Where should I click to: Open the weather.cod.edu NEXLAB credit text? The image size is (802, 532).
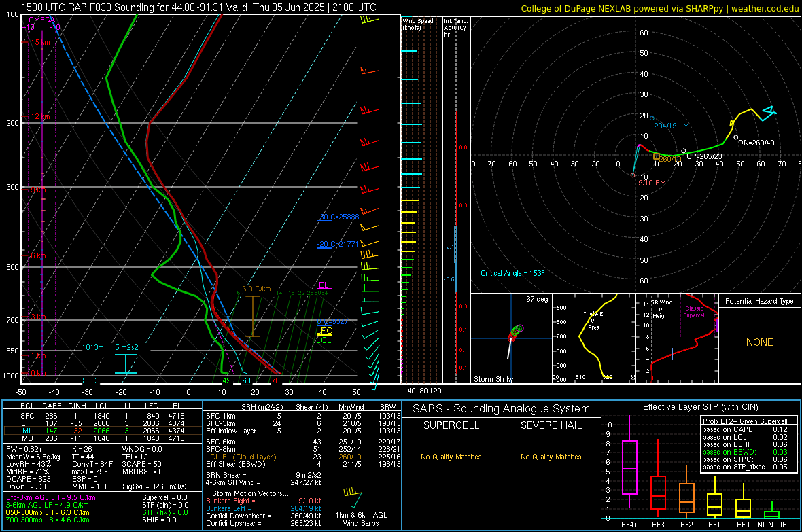tap(660, 8)
